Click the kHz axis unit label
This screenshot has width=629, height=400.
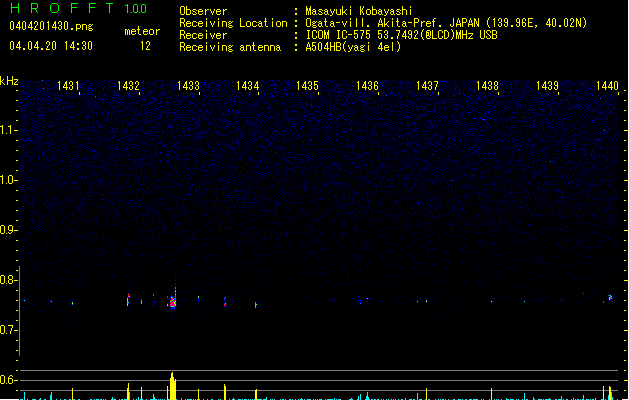(9, 81)
